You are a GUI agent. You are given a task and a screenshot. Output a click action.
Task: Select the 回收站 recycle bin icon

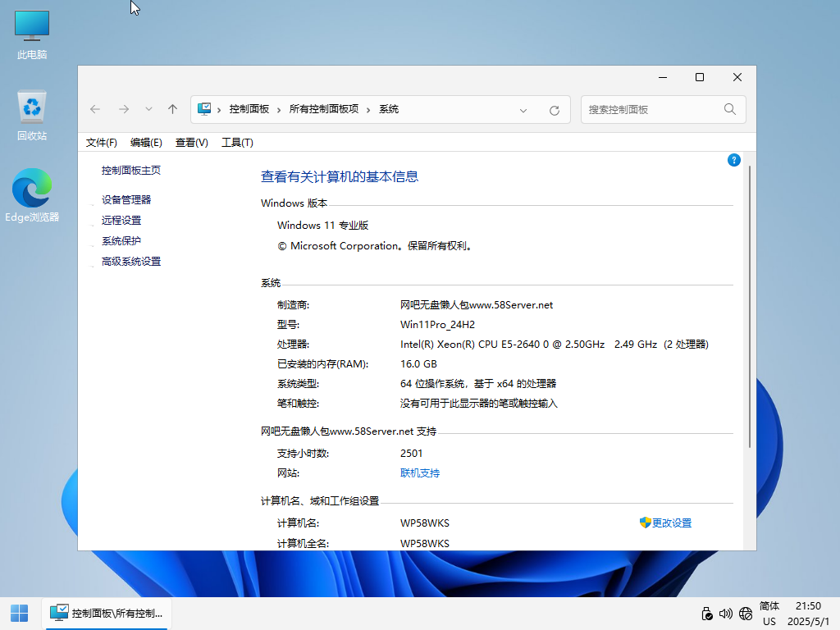(x=32, y=115)
